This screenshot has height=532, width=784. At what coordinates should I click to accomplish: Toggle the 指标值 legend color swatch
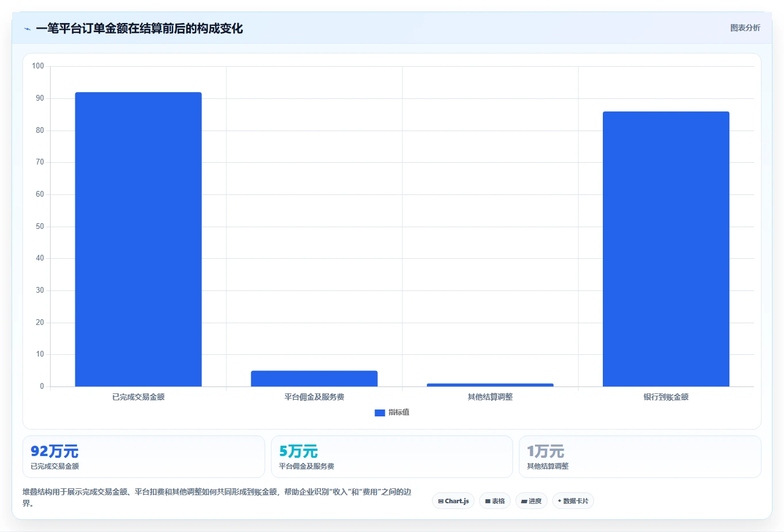tap(380, 412)
